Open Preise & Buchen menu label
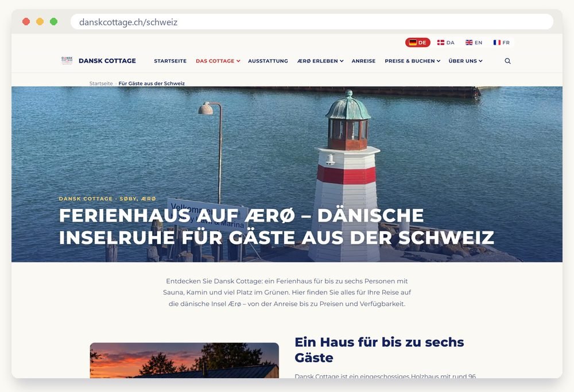Image resolution: width=574 pixels, height=392 pixels. (410, 61)
